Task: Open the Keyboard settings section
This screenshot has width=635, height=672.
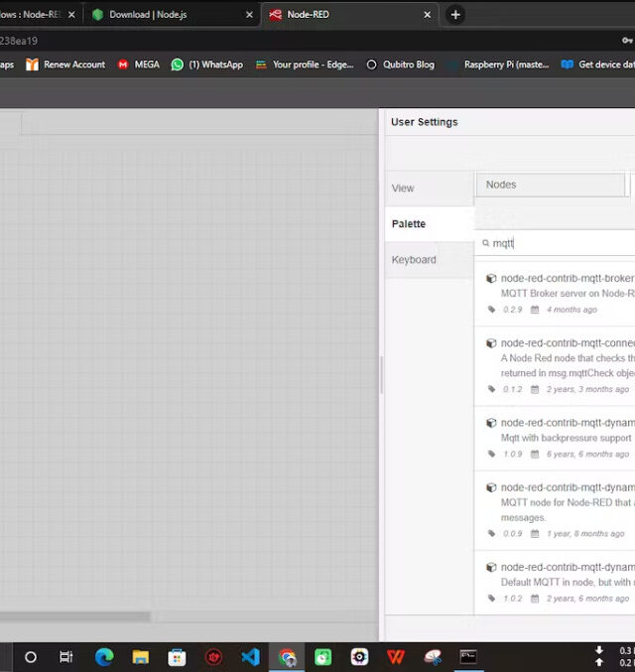Action: tap(414, 260)
